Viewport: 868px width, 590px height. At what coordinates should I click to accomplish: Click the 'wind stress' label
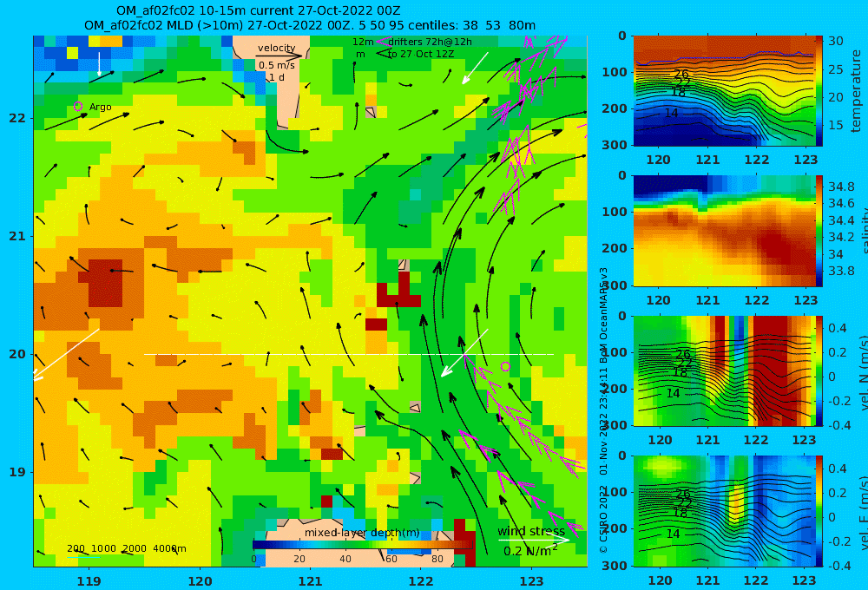click(x=531, y=531)
